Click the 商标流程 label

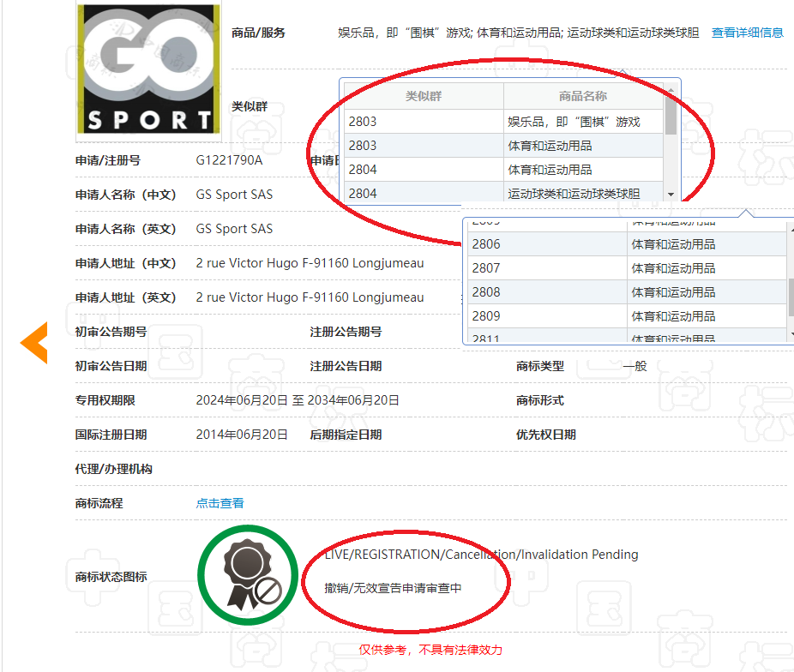tap(99, 503)
